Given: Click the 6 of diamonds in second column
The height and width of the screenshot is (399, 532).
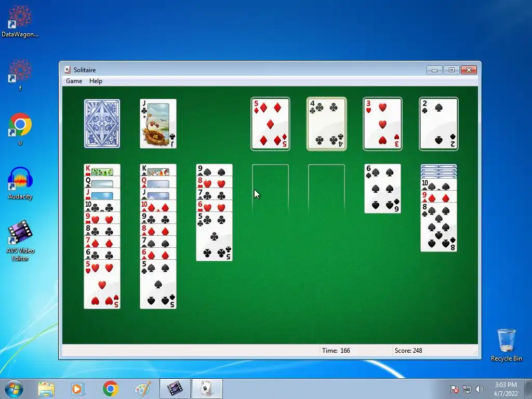Looking at the screenshot, I should (x=158, y=254).
